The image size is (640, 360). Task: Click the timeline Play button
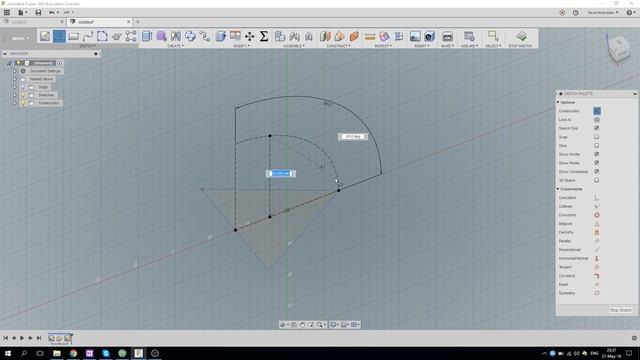click(22, 338)
